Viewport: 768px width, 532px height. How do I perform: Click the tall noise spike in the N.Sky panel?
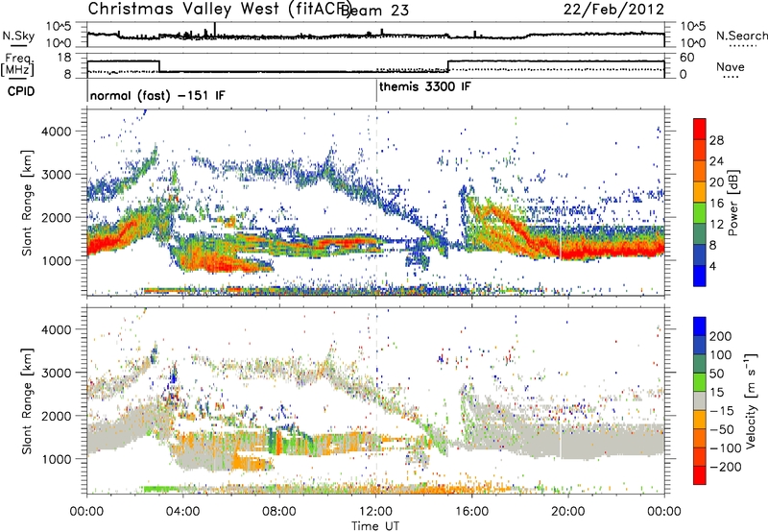point(214,29)
